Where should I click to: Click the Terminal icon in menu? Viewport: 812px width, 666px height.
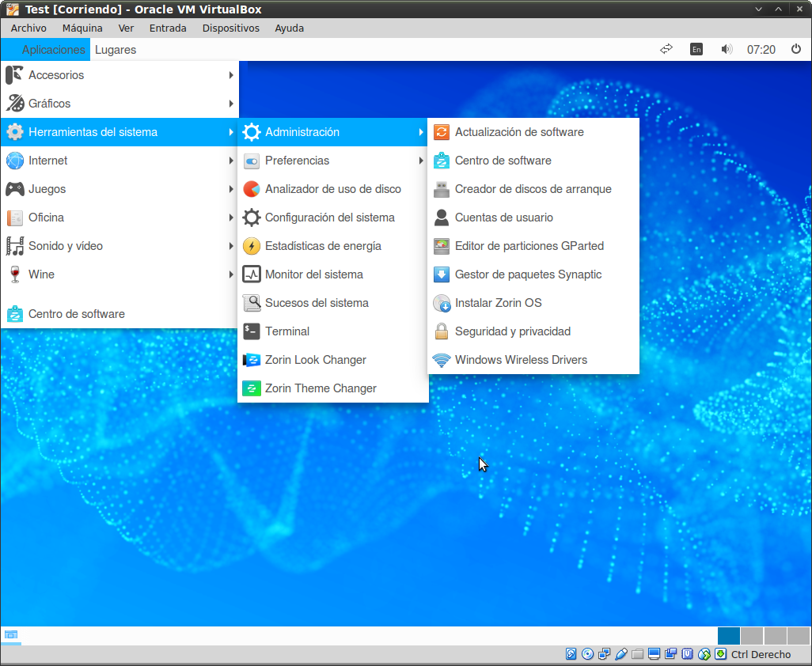coord(252,331)
